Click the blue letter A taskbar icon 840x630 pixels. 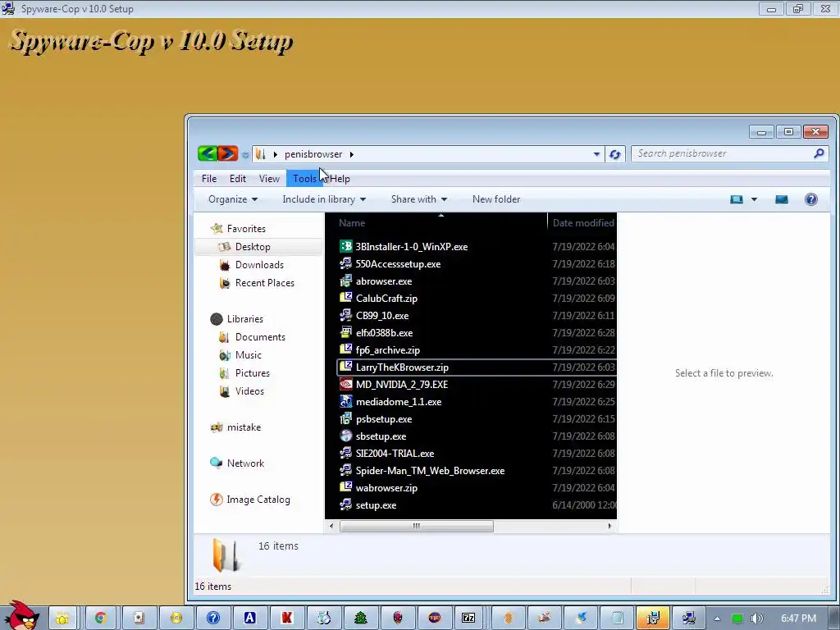249,618
